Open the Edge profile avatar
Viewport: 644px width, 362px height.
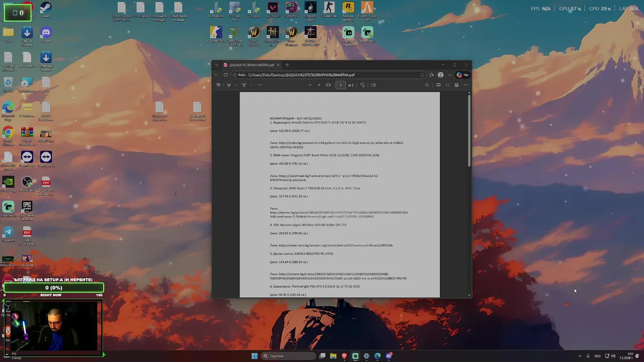[441, 75]
